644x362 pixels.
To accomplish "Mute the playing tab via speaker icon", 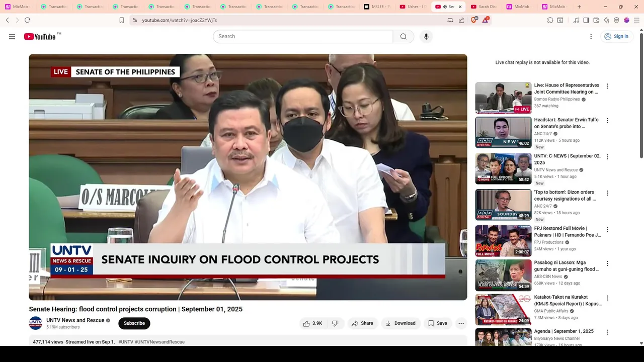I will (x=445, y=7).
